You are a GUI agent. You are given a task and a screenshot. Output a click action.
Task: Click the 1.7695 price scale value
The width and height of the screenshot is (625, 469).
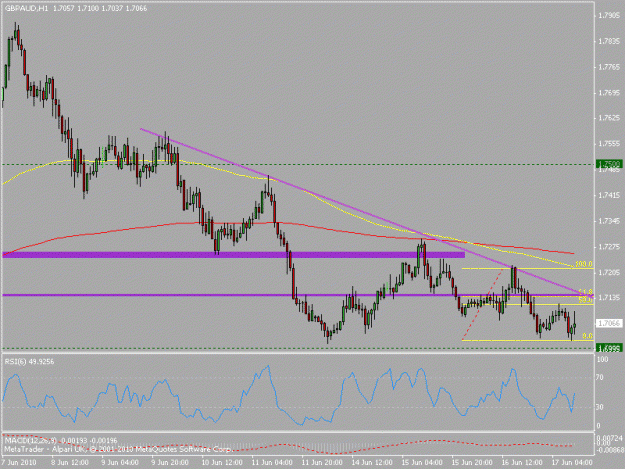[x=609, y=93]
